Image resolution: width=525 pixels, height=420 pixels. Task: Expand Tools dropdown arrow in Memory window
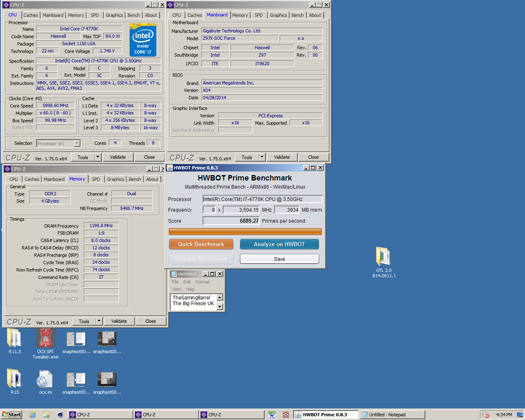pos(99,321)
